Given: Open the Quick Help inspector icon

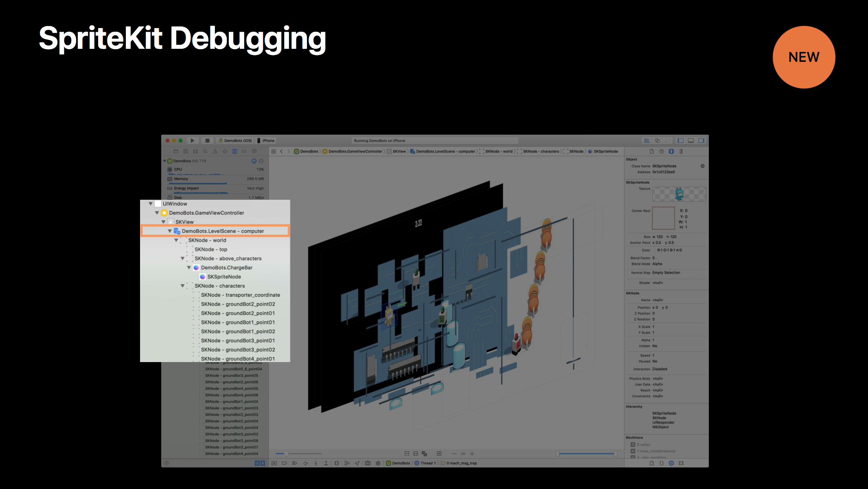Looking at the screenshot, I should click(x=661, y=151).
